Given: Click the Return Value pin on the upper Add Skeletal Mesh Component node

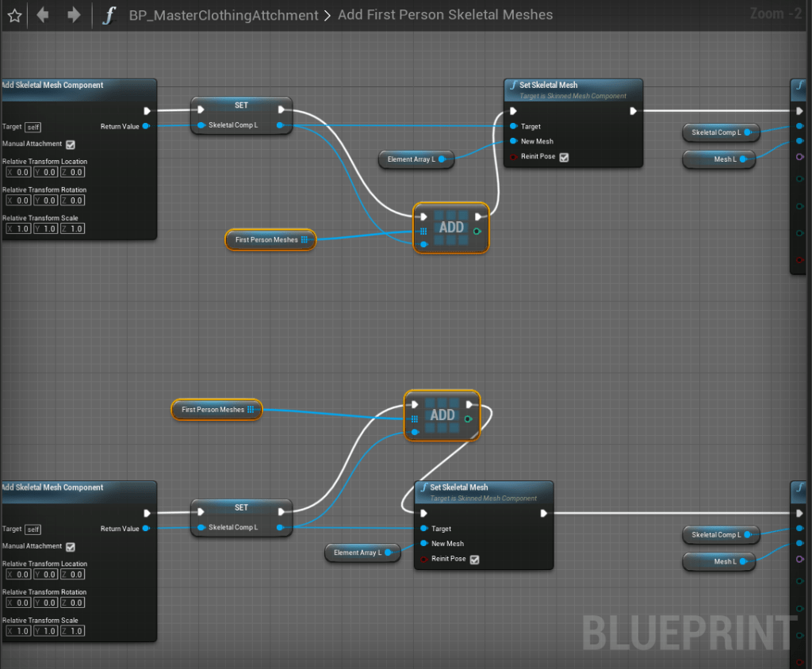Looking at the screenshot, I should pos(146,126).
